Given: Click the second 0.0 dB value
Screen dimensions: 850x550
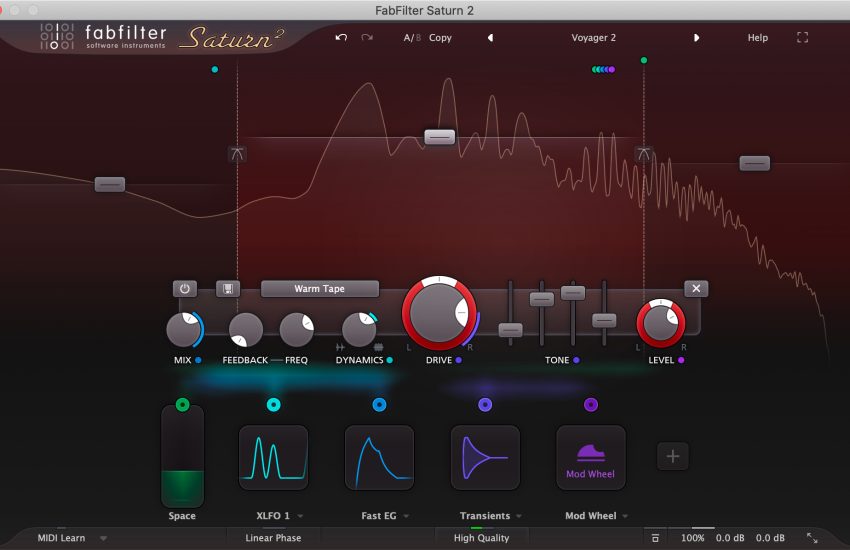Looking at the screenshot, I should click(x=770, y=538).
